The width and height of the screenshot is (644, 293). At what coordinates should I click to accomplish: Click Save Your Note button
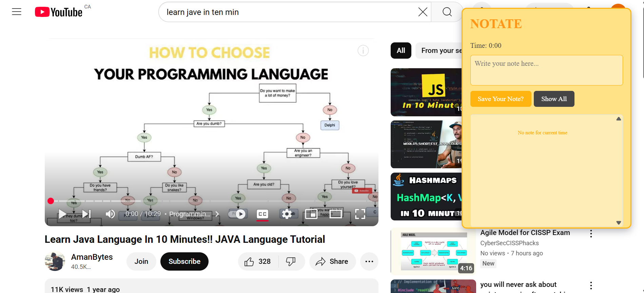click(501, 99)
